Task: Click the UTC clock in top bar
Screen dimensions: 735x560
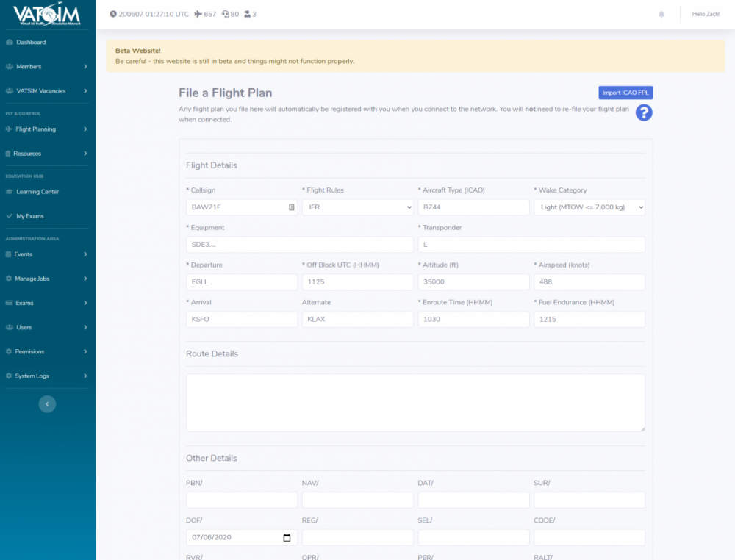Action: [x=149, y=14]
